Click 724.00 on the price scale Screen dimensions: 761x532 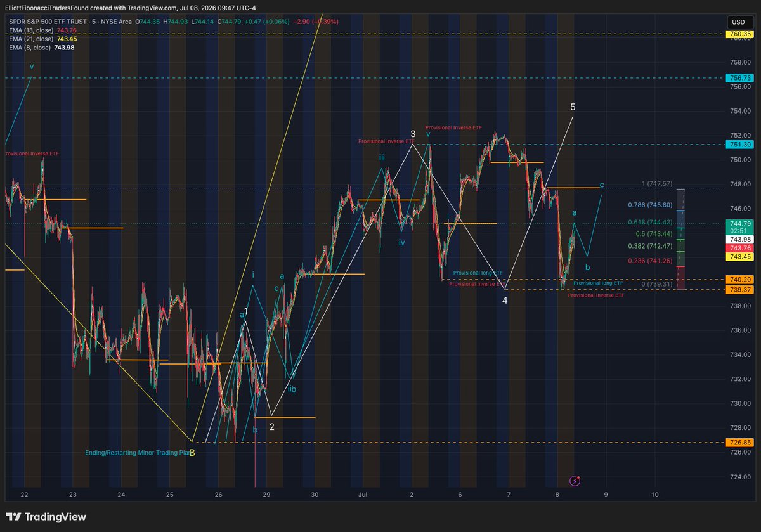coord(740,476)
